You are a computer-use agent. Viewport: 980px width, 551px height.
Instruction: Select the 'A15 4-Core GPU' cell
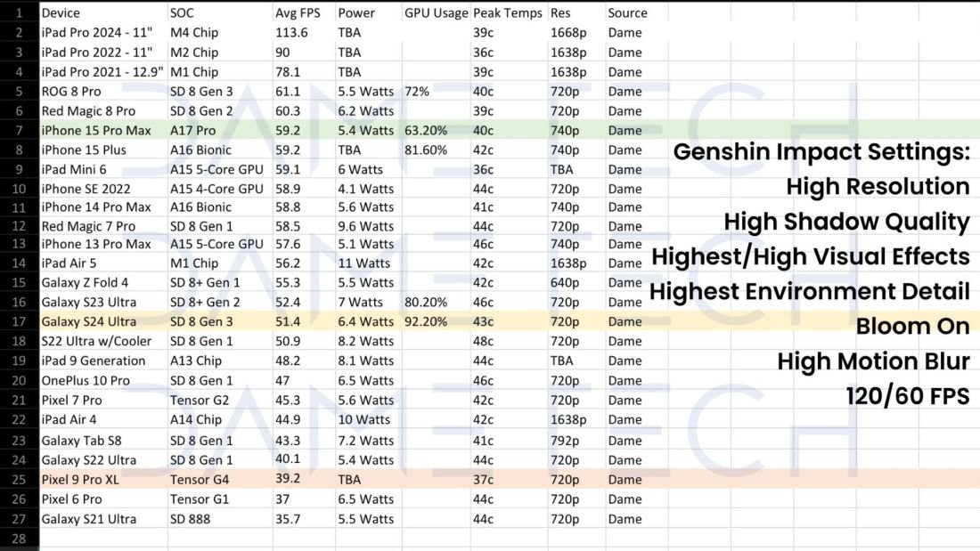click(220, 189)
